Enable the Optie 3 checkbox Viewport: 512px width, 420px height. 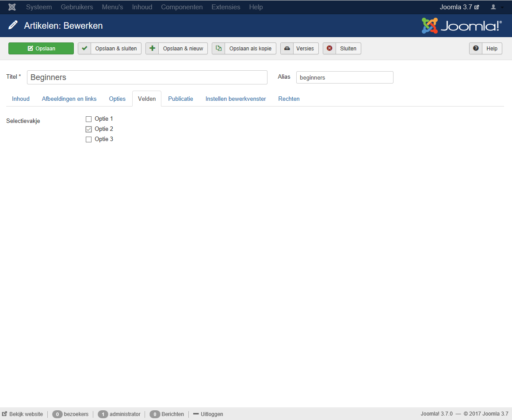tap(88, 139)
